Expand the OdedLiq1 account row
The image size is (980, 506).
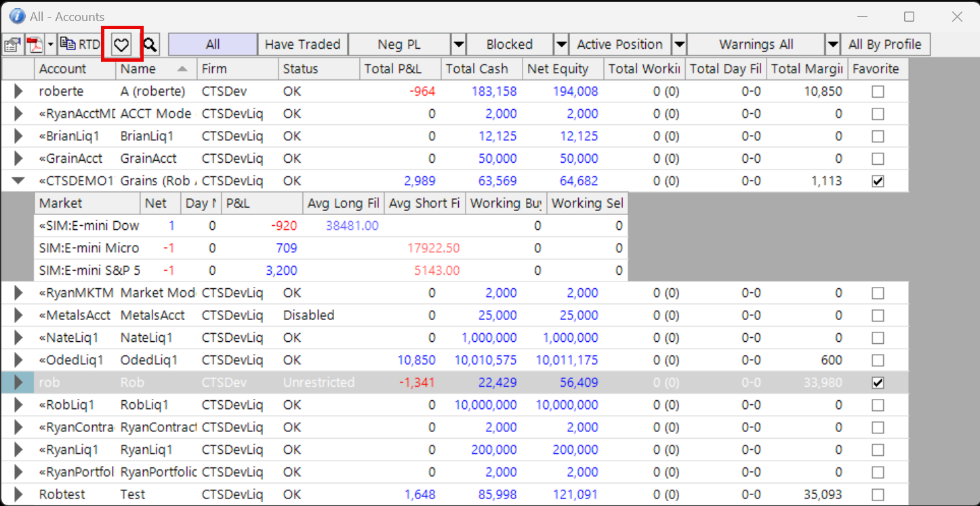coord(18,360)
